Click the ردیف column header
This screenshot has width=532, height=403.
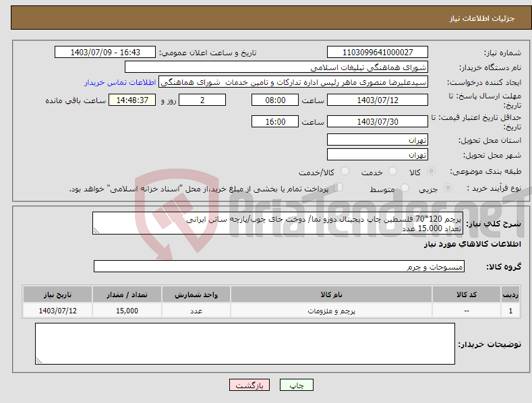[x=510, y=294]
